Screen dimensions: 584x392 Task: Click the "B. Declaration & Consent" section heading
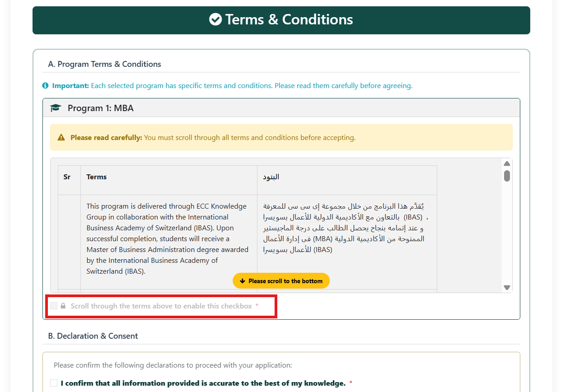(x=93, y=336)
